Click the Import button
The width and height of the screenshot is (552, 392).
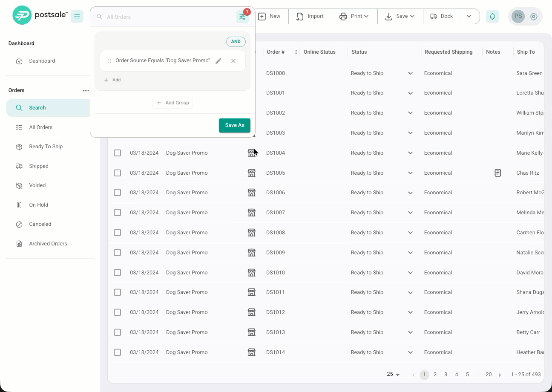click(x=310, y=16)
